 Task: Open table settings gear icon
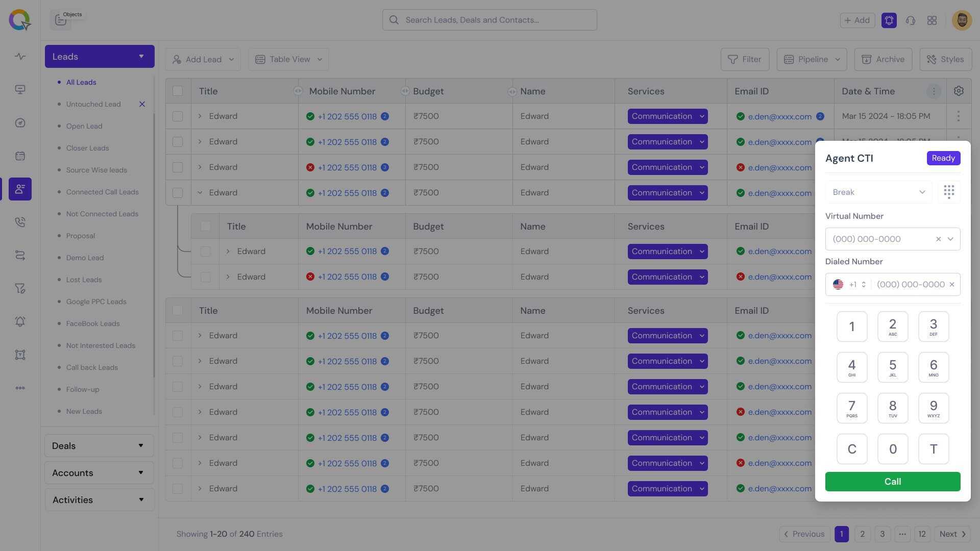click(958, 91)
